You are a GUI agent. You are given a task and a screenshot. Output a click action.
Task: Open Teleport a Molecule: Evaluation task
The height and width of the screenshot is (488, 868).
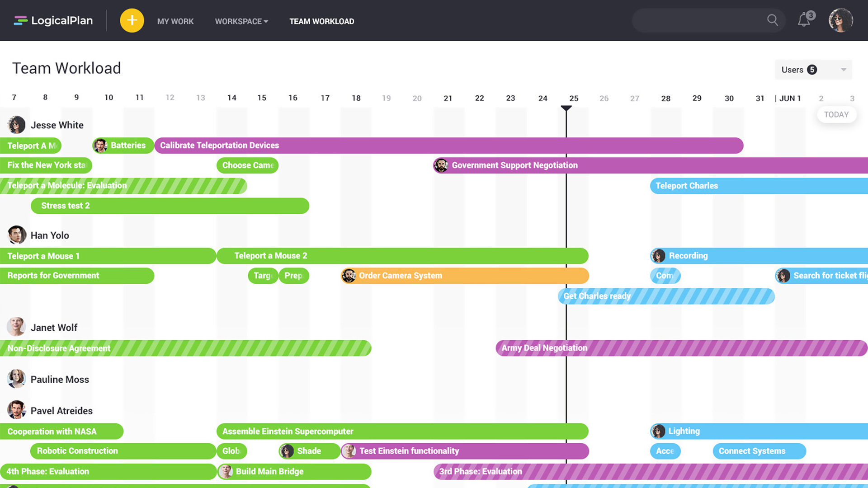coord(123,186)
